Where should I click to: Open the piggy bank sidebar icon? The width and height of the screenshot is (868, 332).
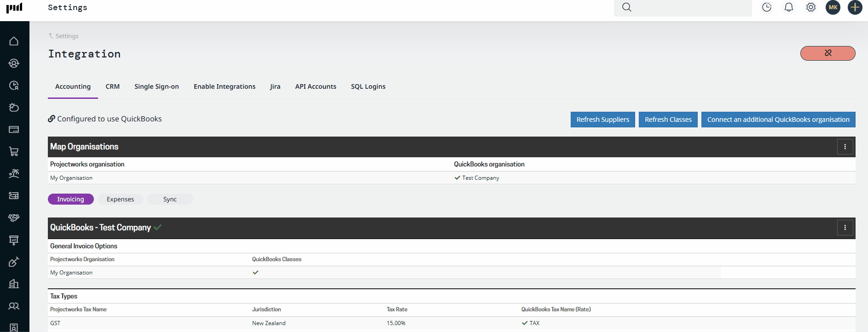click(14, 108)
